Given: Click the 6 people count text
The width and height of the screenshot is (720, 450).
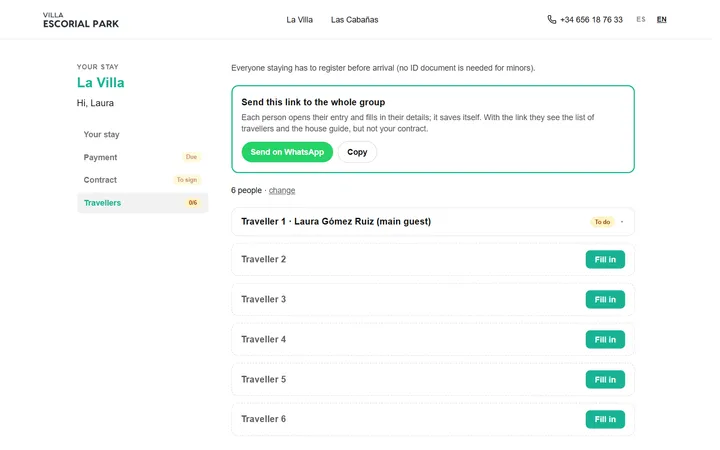Looking at the screenshot, I should point(246,191).
